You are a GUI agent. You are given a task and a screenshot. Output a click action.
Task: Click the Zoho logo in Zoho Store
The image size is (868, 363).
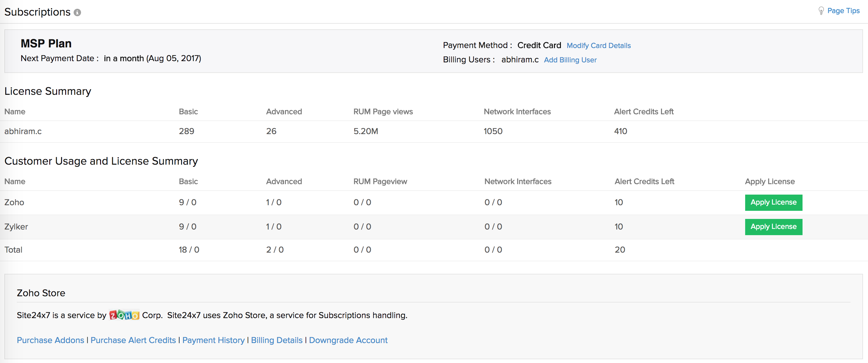coord(124,315)
